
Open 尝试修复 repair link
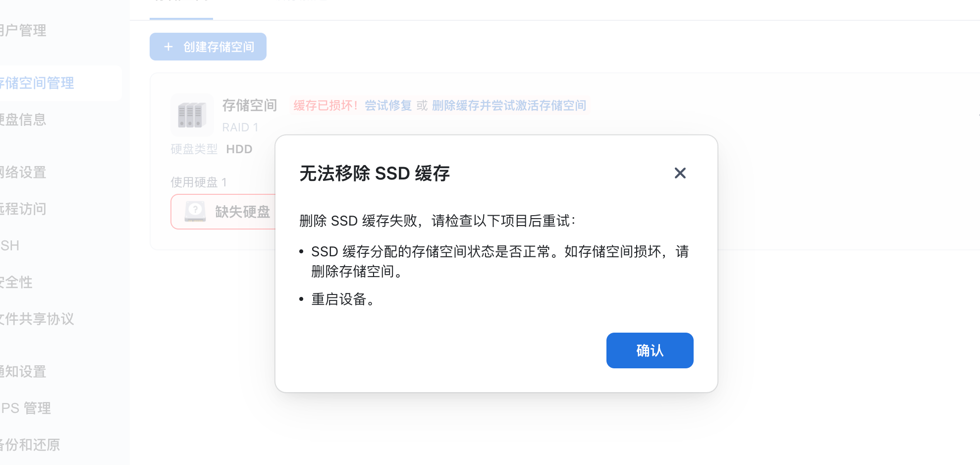388,106
